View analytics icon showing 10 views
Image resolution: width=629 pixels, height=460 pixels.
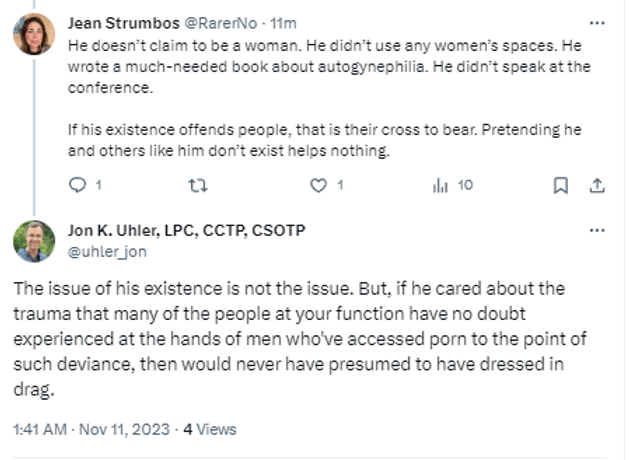440,185
